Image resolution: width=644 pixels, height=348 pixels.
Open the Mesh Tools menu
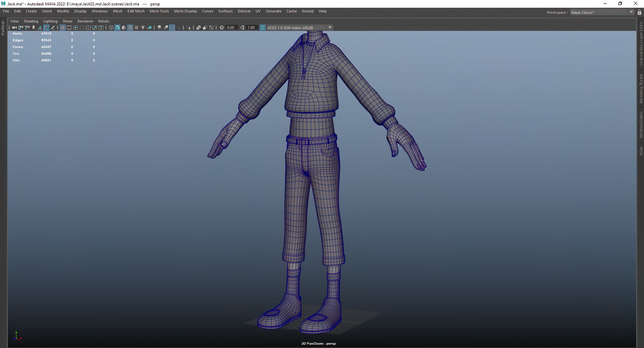pyautogui.click(x=159, y=11)
